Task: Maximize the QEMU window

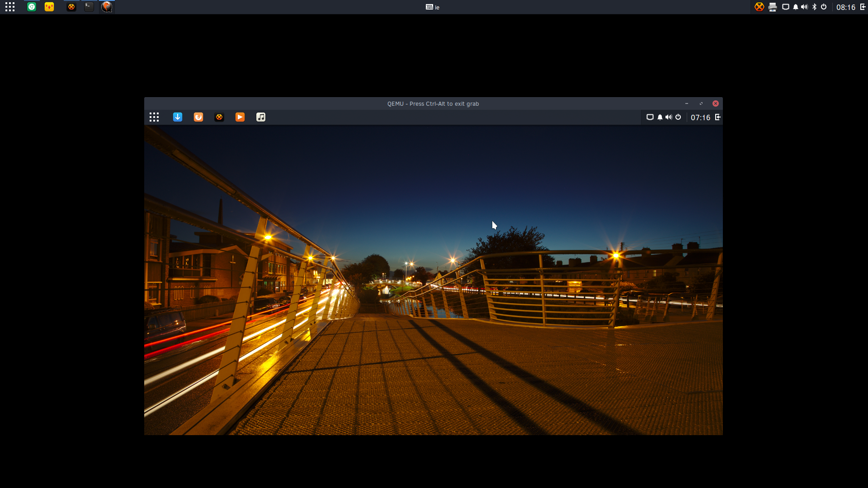Action: tap(701, 103)
